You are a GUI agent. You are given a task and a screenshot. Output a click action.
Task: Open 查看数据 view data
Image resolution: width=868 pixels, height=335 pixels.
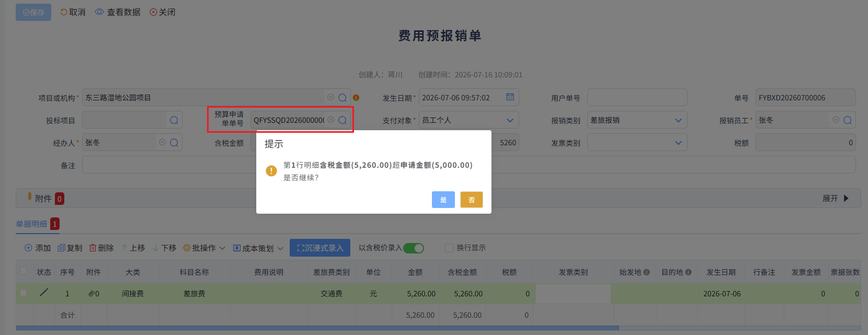tap(118, 12)
